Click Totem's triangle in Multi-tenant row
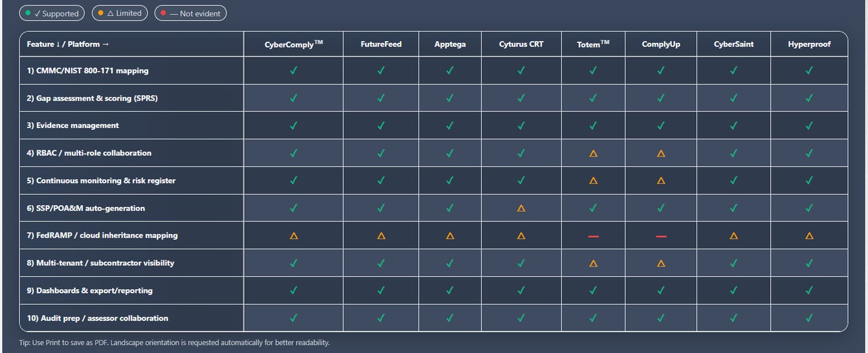Image resolution: width=868 pixels, height=353 pixels. click(x=593, y=263)
